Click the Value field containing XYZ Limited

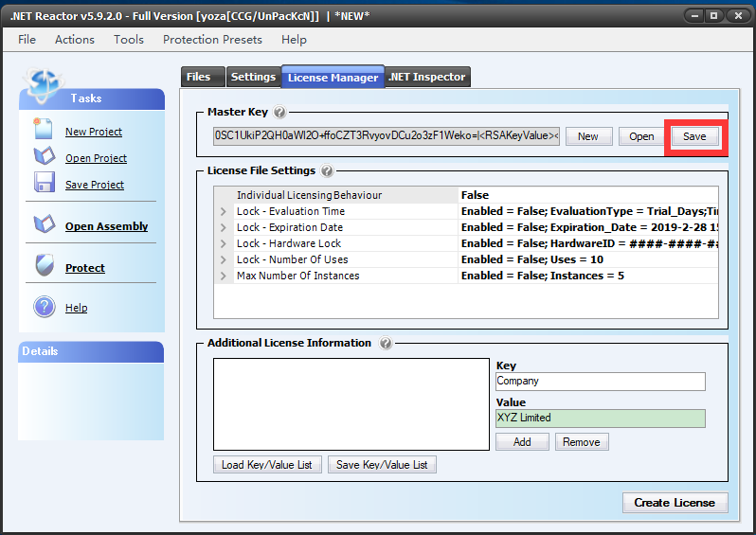click(x=601, y=419)
